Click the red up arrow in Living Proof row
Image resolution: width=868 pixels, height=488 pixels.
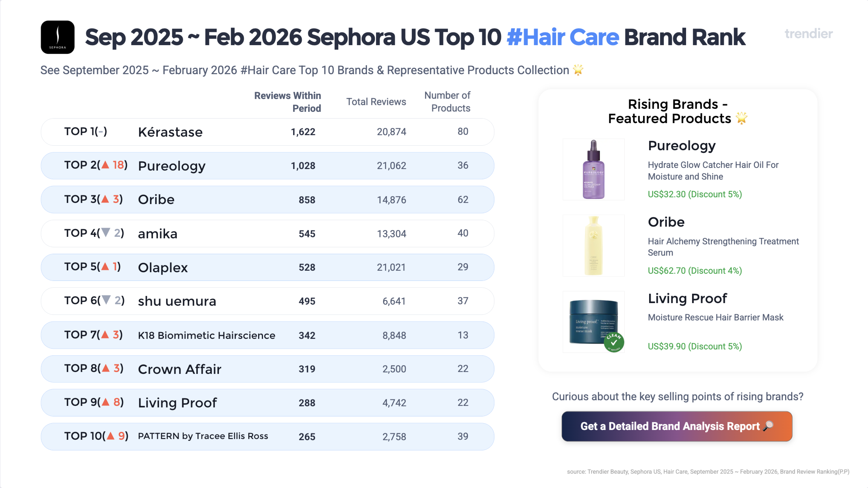106,402
